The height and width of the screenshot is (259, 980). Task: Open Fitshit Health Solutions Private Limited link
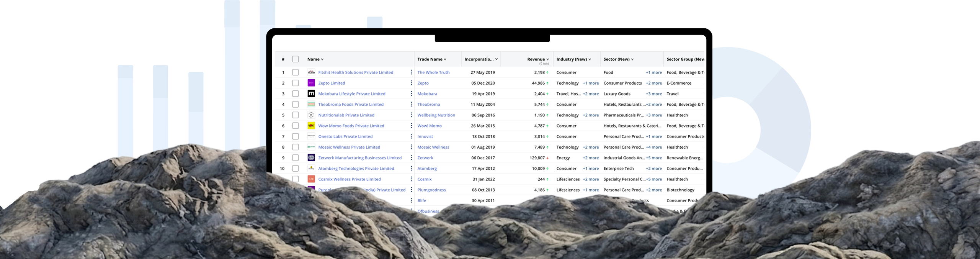click(356, 72)
